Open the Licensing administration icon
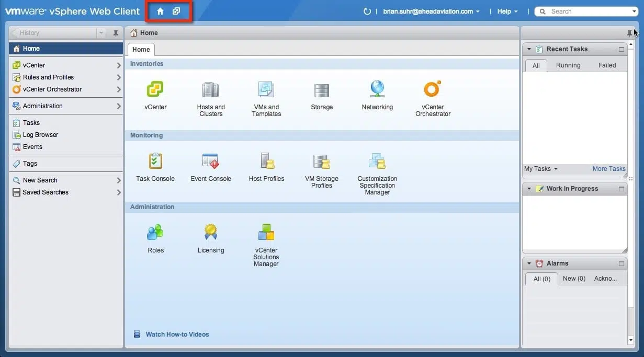The image size is (644, 357). 211,233
